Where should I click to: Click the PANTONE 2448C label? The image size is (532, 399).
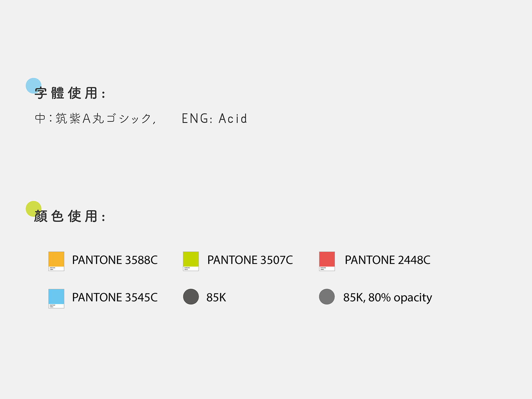coord(387,260)
